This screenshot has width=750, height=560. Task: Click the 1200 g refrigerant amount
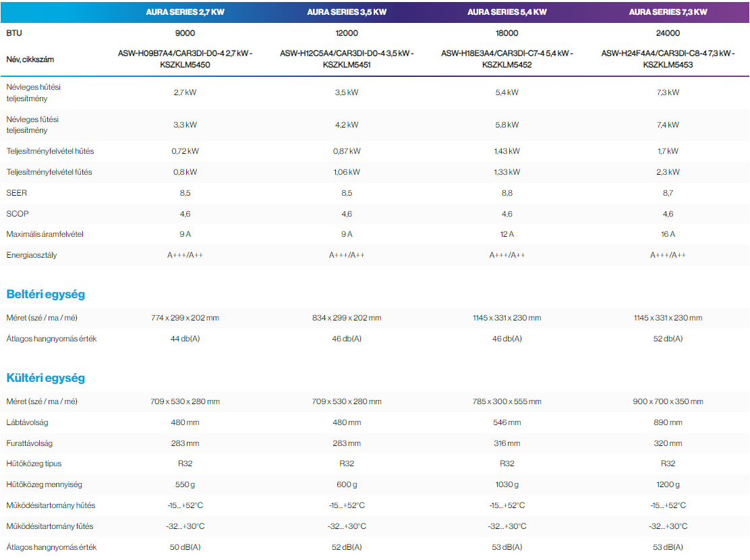coord(668,485)
